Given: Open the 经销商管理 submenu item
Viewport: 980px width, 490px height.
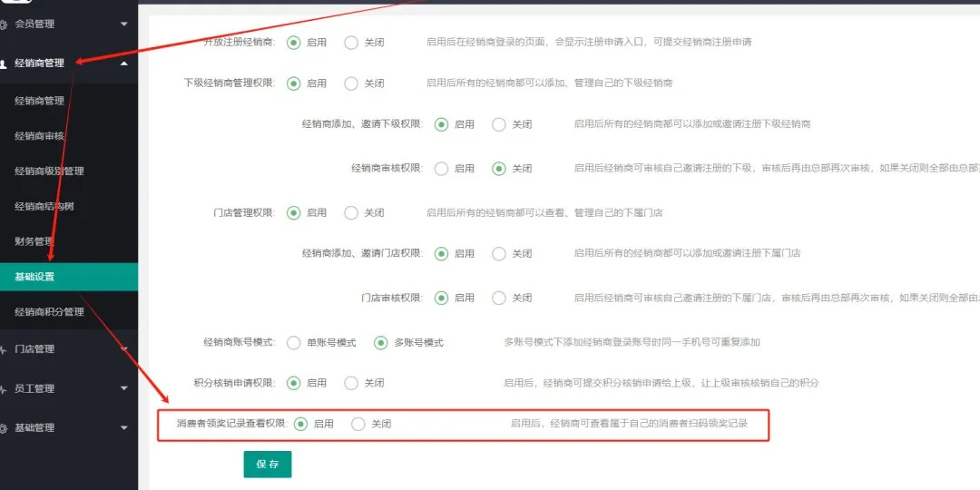Looking at the screenshot, I should click(x=69, y=101).
